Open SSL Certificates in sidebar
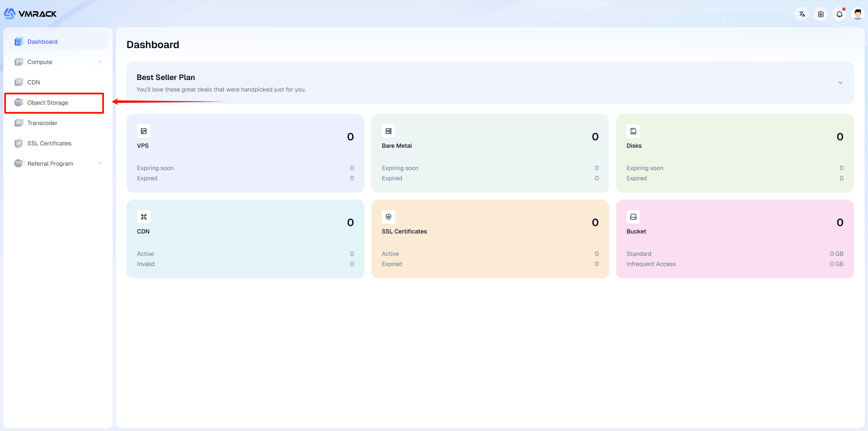Viewport: 868px width, 431px height. point(58,143)
